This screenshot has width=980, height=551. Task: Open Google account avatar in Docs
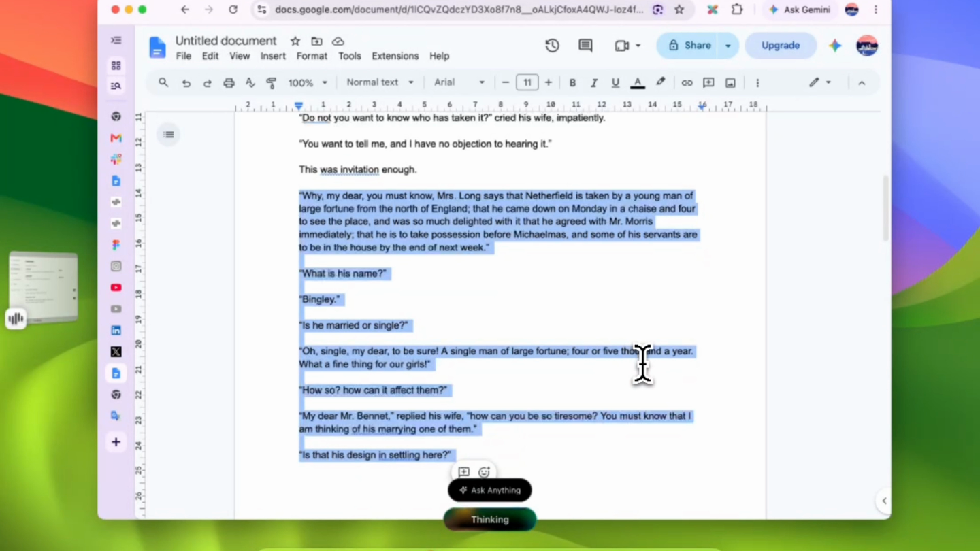coord(867,46)
